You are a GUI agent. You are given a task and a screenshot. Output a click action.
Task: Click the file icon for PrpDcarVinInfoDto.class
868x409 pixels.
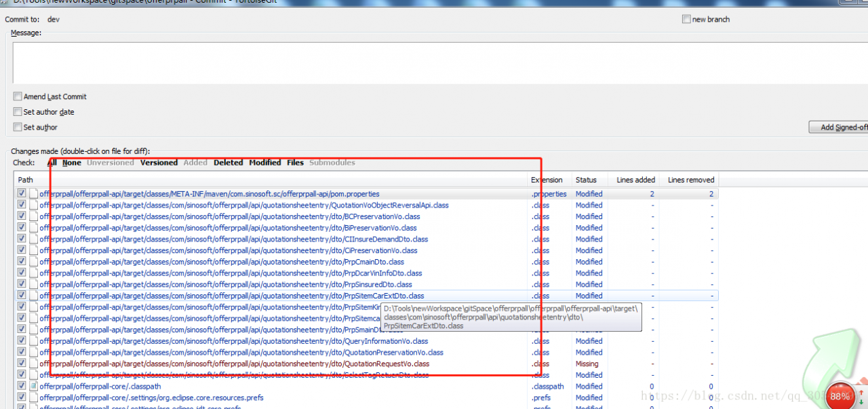click(33, 273)
